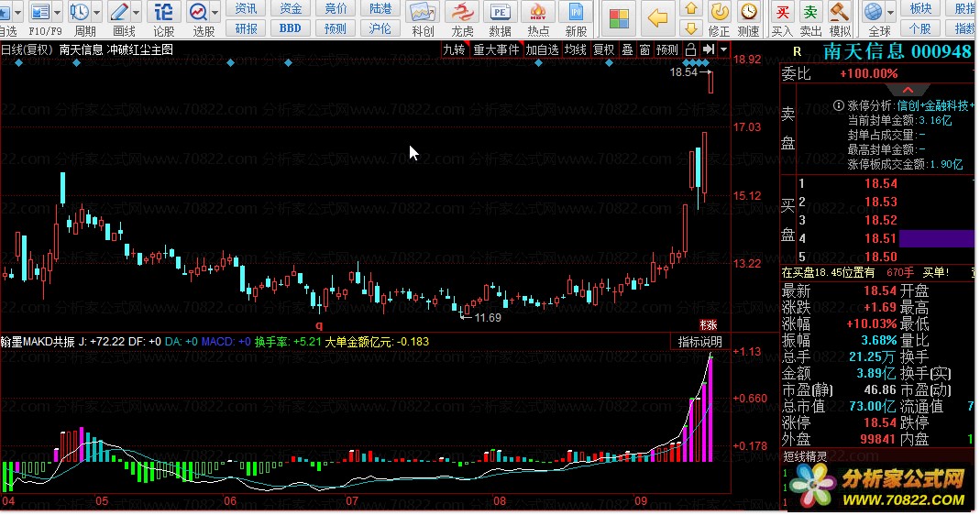Open the 研报 research reports tab

point(246,28)
